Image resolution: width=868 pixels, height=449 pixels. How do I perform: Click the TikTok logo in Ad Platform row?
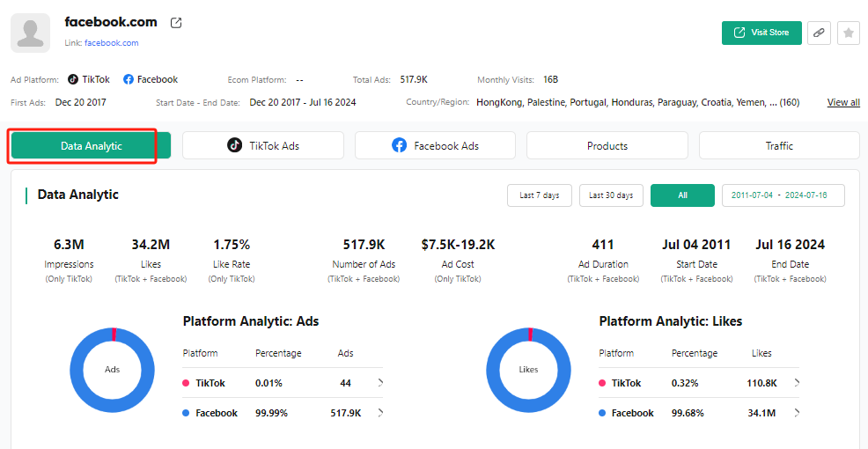click(73, 79)
